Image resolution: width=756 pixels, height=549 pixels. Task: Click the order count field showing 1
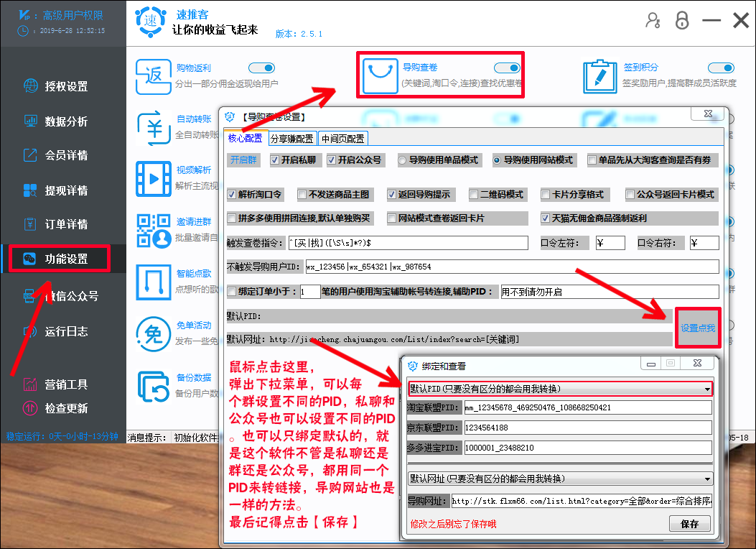point(310,291)
